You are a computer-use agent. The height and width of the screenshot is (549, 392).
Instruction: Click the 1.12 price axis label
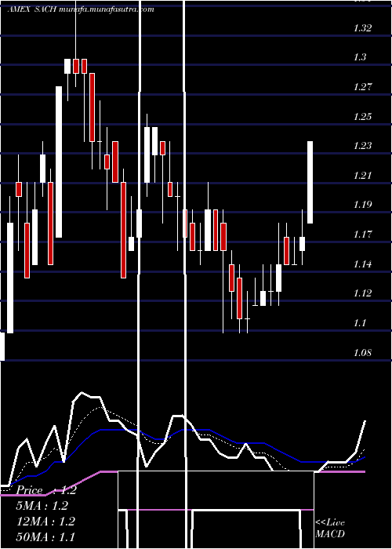362,293
